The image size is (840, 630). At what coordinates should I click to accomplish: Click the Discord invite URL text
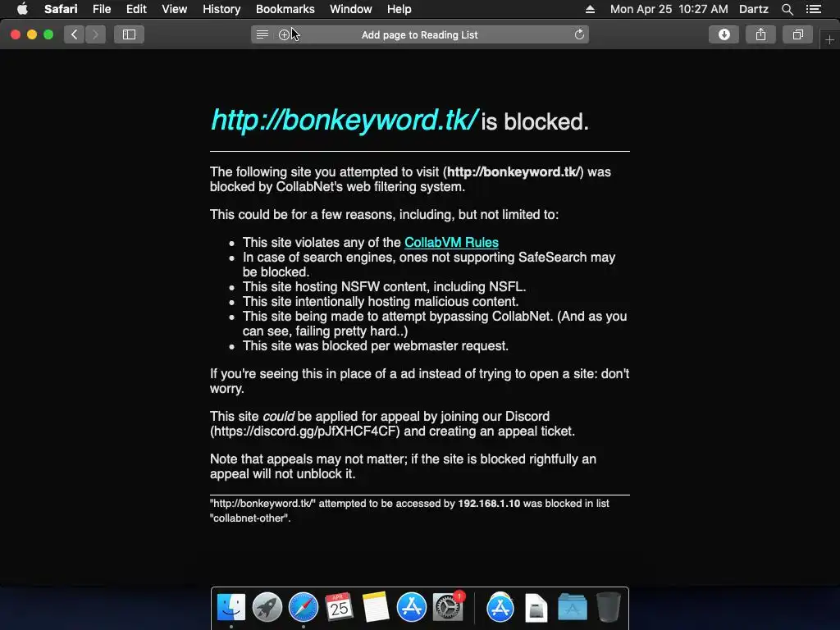click(x=305, y=431)
